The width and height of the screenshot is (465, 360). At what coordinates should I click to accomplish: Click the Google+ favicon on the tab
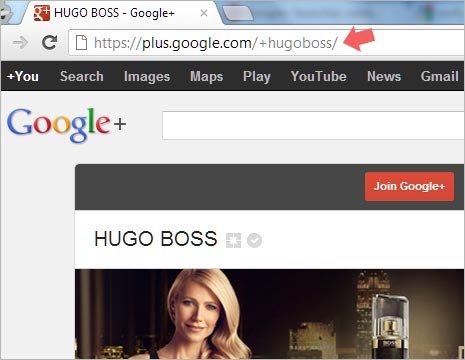pos(42,13)
